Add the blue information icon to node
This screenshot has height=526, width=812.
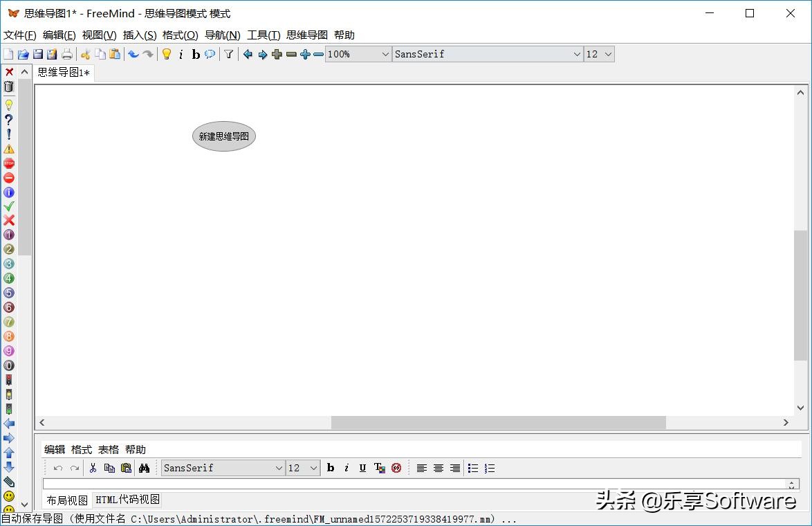[x=9, y=192]
